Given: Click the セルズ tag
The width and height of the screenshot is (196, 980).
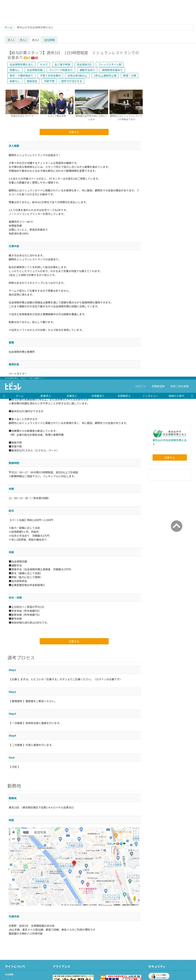Looking at the screenshot, I should pos(44,65).
